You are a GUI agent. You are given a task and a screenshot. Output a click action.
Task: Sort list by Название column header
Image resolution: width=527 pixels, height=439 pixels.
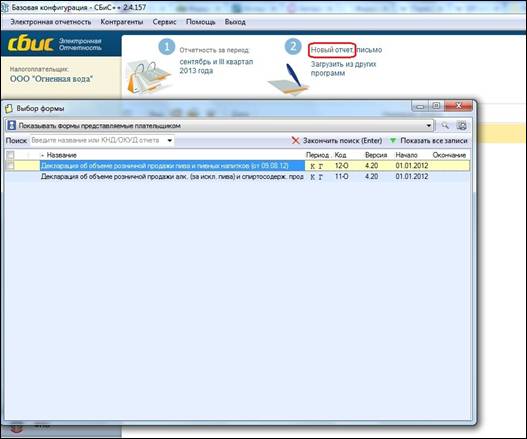point(62,155)
